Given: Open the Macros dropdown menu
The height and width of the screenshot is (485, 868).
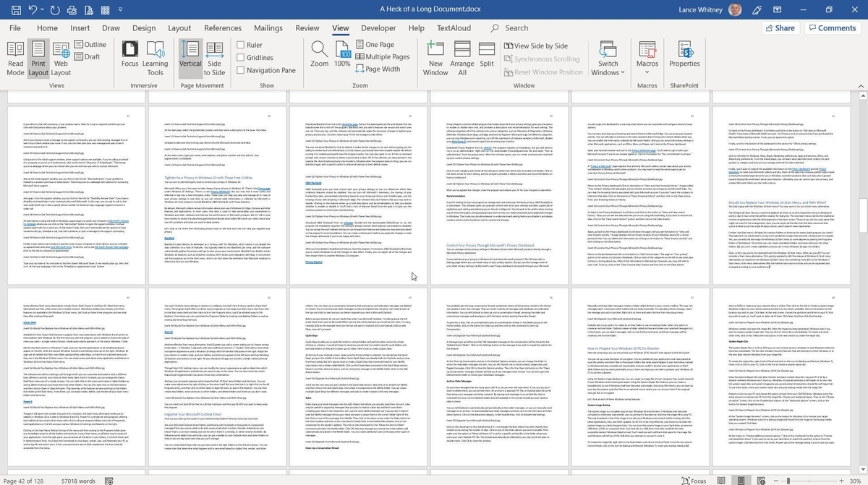Looking at the screenshot, I should pyautogui.click(x=647, y=59).
